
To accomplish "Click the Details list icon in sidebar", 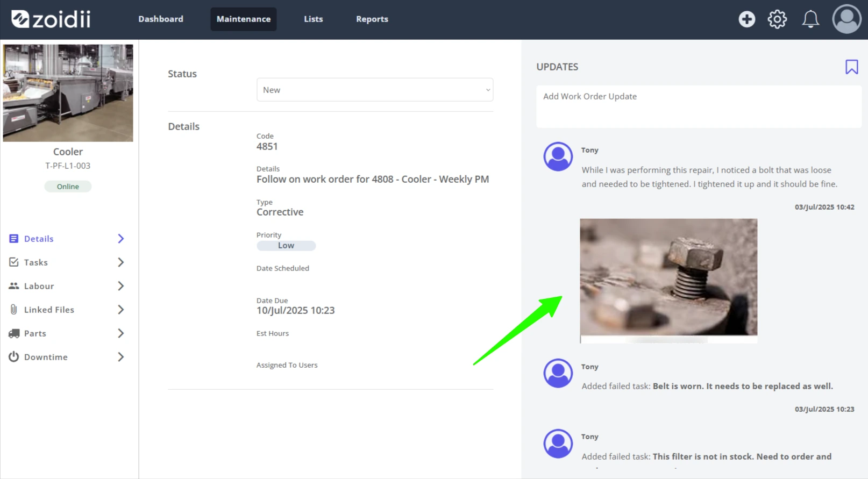I will coord(14,239).
